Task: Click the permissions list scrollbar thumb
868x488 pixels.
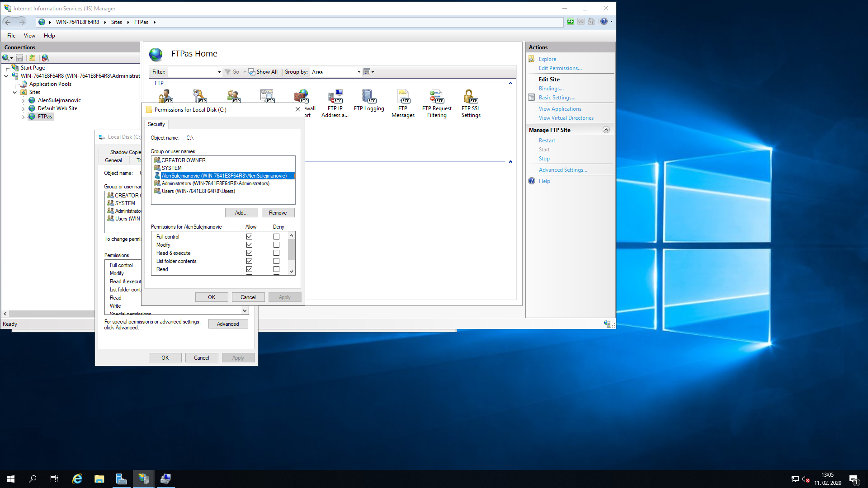Action: click(291, 249)
